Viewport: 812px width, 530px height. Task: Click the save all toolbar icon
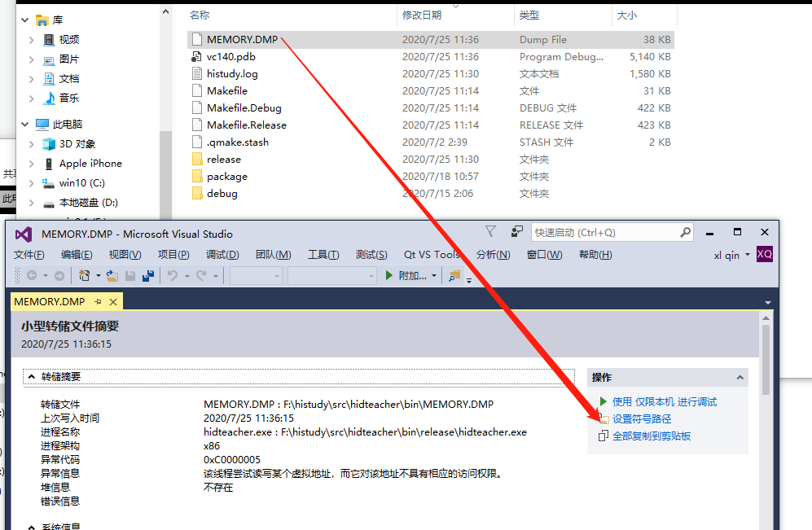click(148, 276)
